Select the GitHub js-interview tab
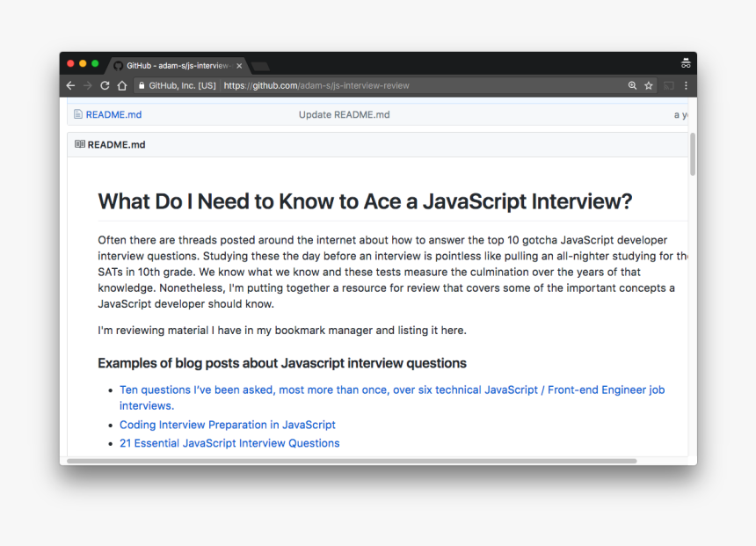The width and height of the screenshot is (756, 546). (176, 66)
